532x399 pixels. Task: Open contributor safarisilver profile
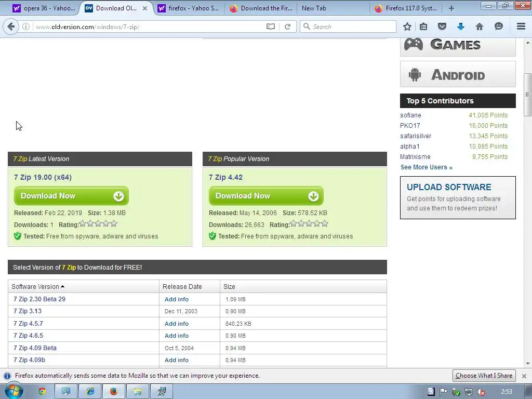point(416,136)
